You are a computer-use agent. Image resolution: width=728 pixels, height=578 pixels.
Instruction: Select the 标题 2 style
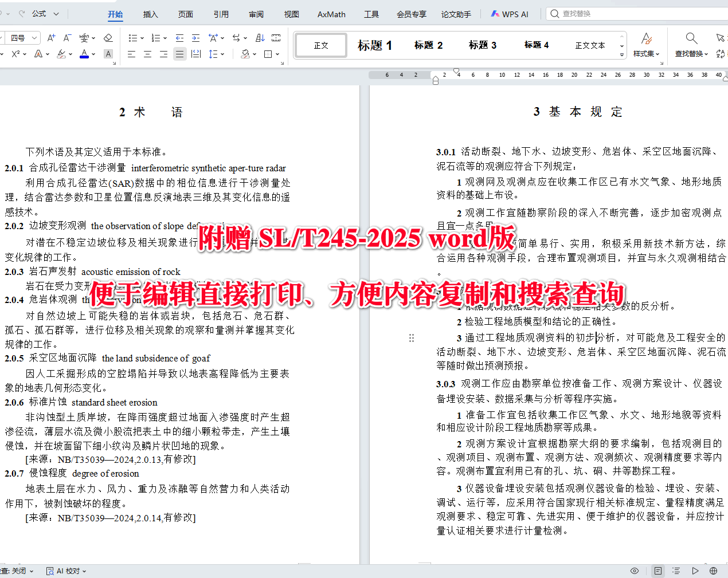pyautogui.click(x=428, y=45)
